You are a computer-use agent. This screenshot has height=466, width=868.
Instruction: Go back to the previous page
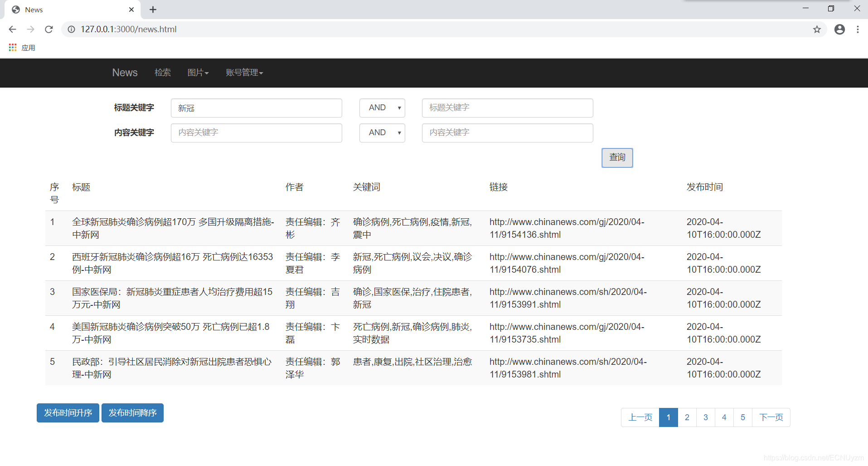[x=12, y=29]
